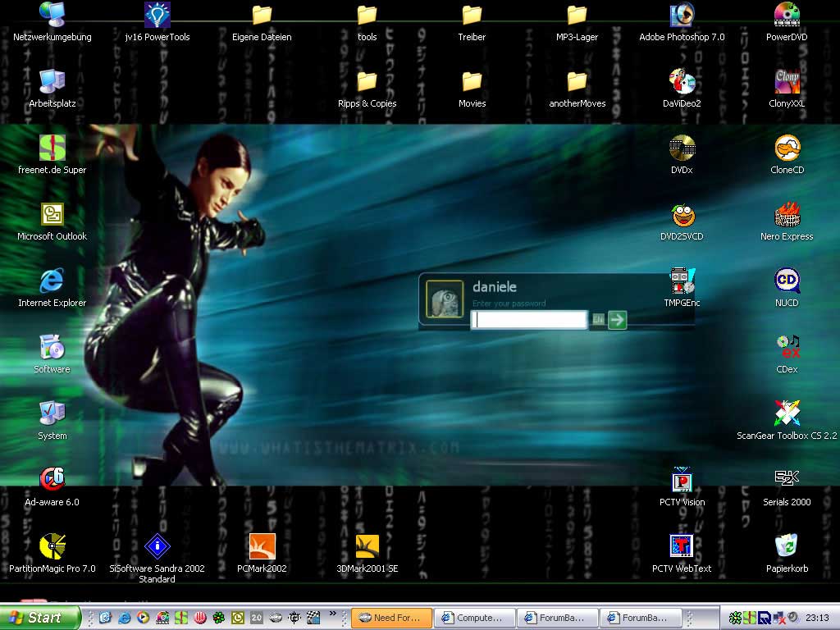The width and height of the screenshot is (840, 630).
Task: Switch to the Compute... taskbar window
Action: pos(475,618)
